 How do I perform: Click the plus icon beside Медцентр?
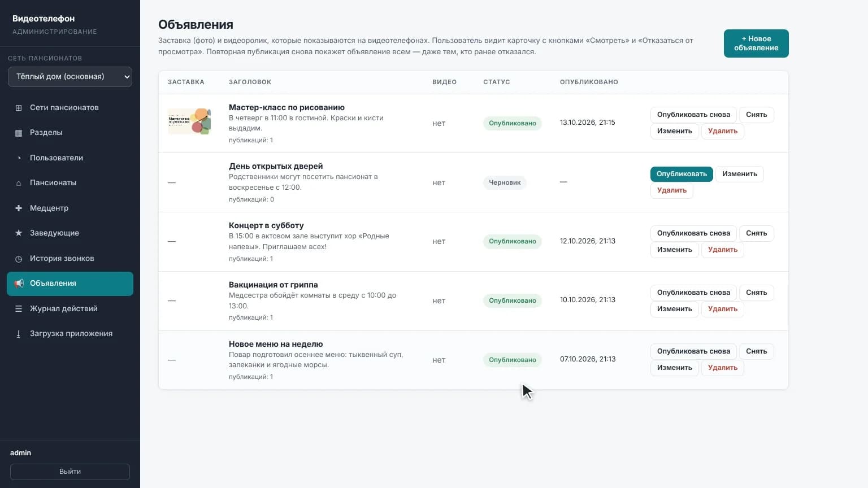pos(19,208)
